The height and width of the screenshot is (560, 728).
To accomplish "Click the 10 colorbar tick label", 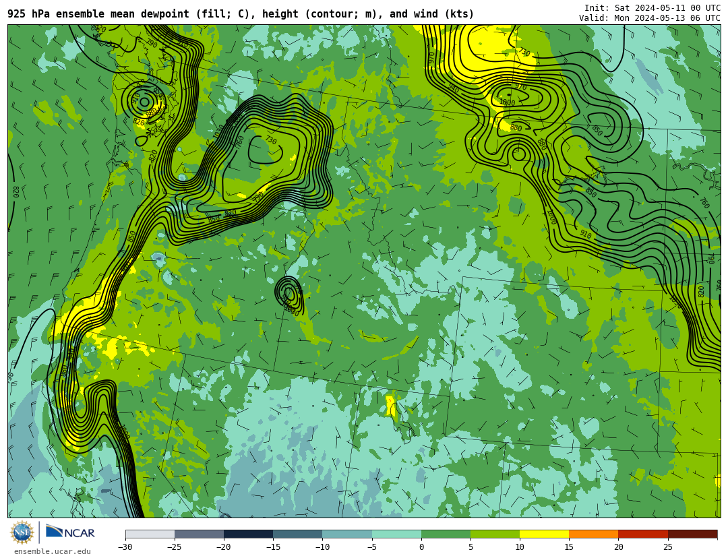I will coord(520,547).
